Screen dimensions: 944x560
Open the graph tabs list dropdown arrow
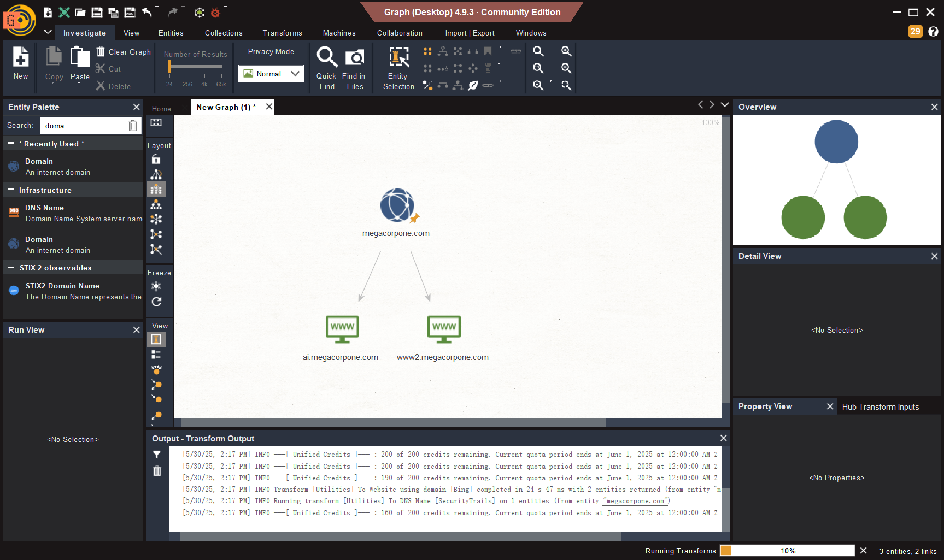(x=725, y=105)
